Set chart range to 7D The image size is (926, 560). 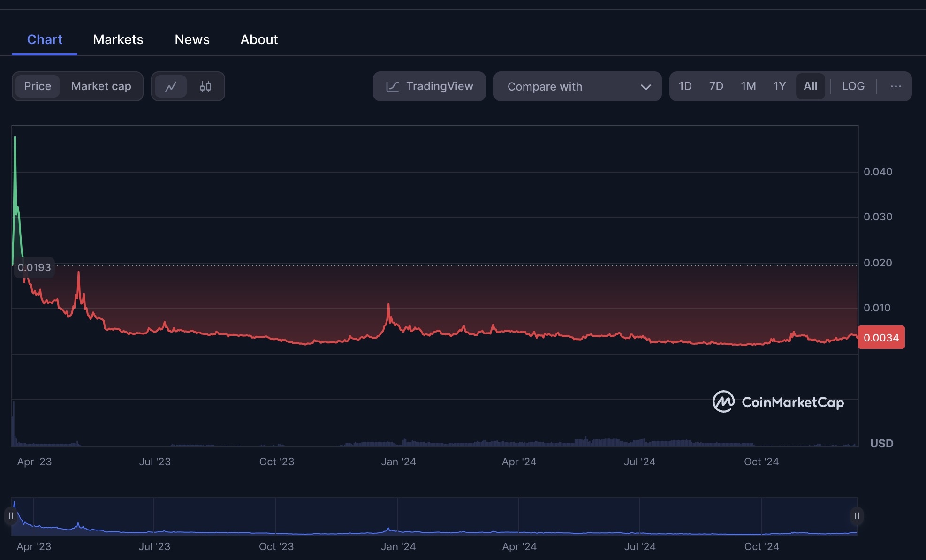(716, 86)
